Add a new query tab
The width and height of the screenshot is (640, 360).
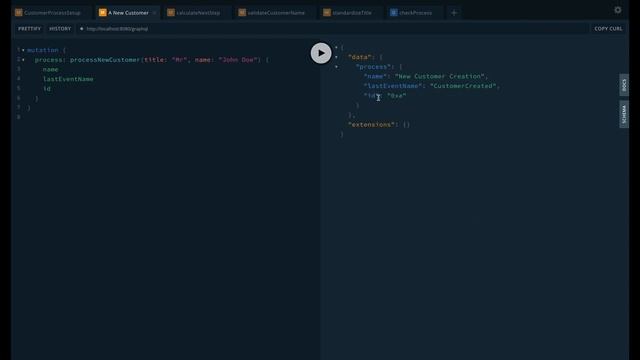point(453,13)
